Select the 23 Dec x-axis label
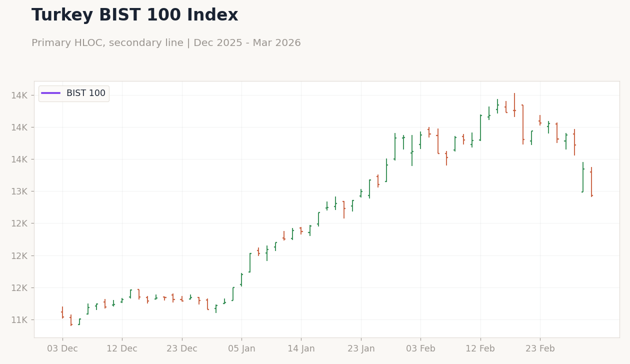This screenshot has width=630, height=364. tap(182, 349)
